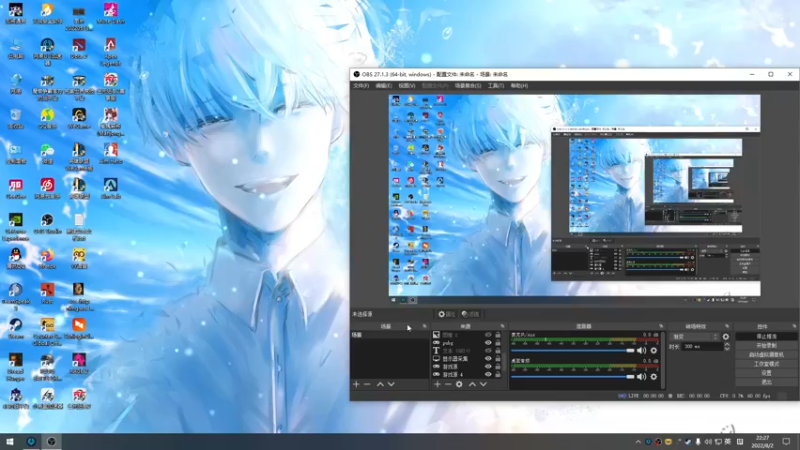Open Desktop Audio settings gear

(x=654, y=377)
